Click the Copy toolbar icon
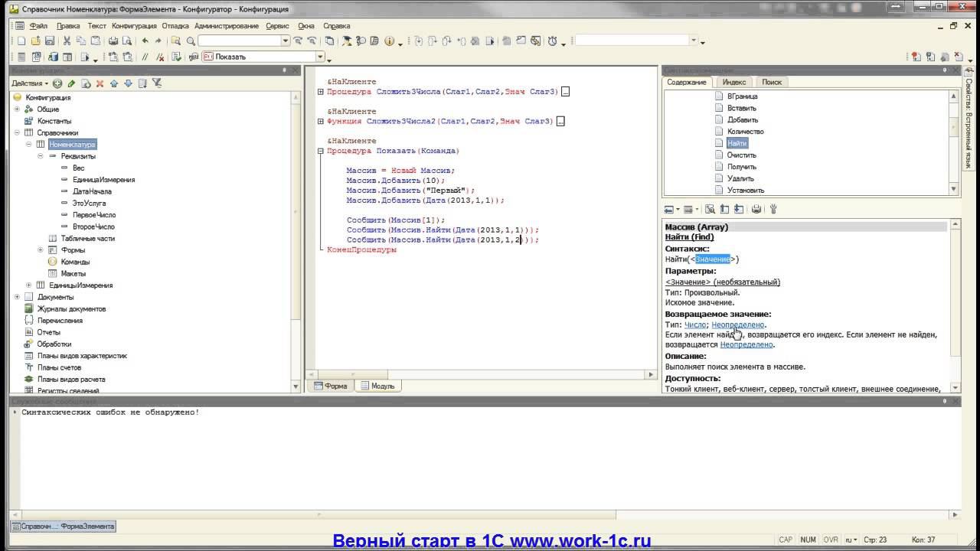980x551 pixels. pyautogui.click(x=81, y=41)
